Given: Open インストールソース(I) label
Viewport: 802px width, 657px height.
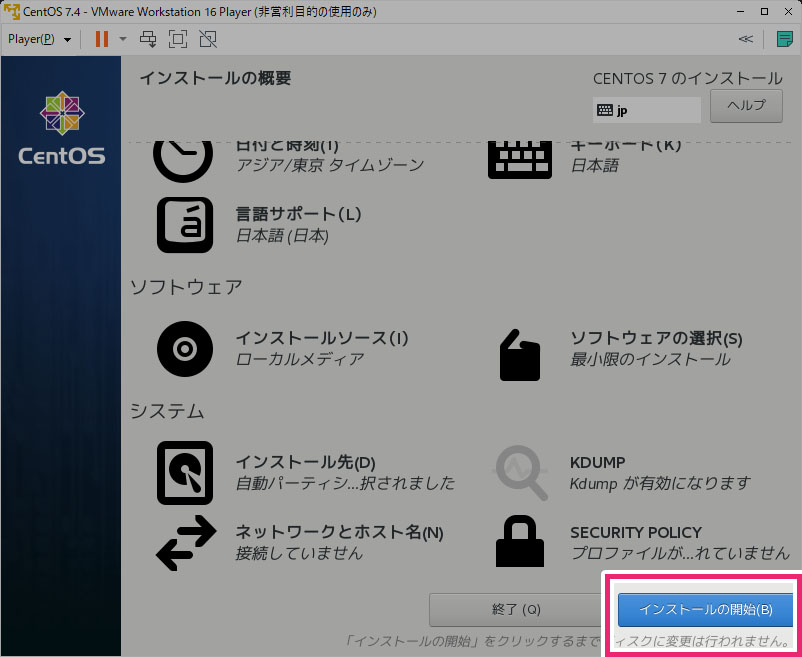Looking at the screenshot, I should (322, 338).
